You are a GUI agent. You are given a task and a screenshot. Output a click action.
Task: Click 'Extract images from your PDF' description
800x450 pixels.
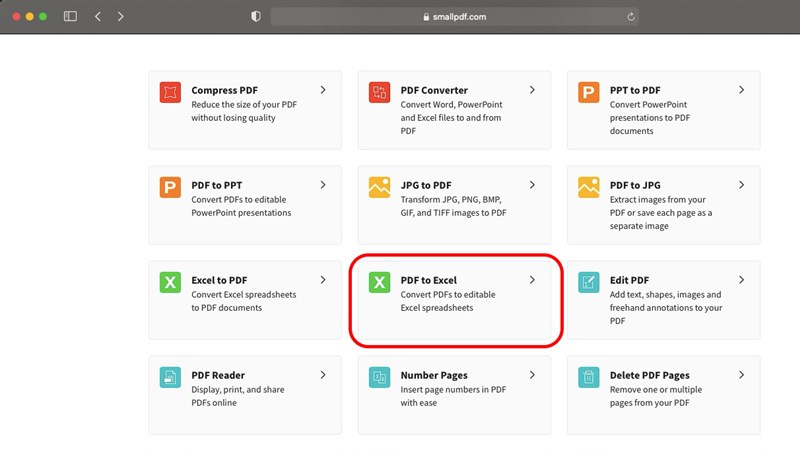point(661,213)
